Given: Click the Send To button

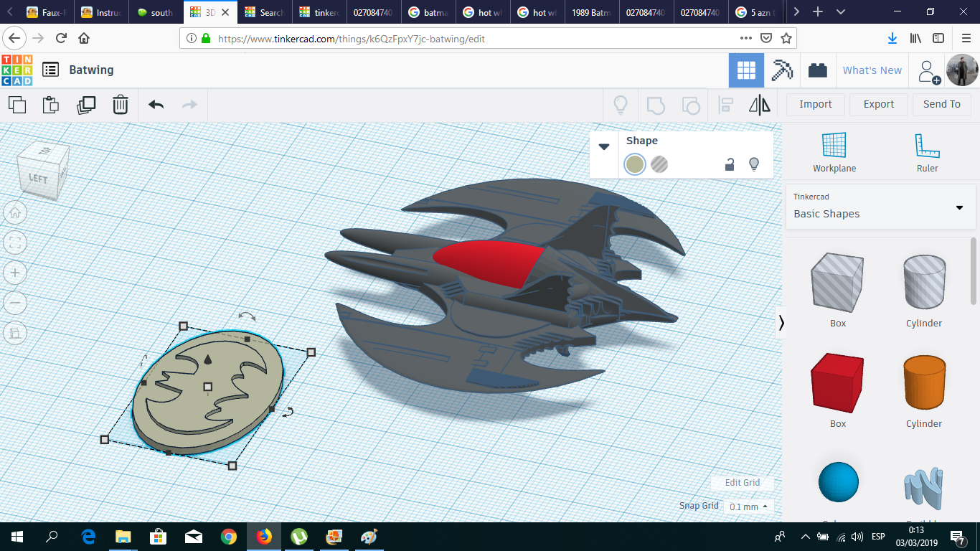Looking at the screenshot, I should point(942,104).
